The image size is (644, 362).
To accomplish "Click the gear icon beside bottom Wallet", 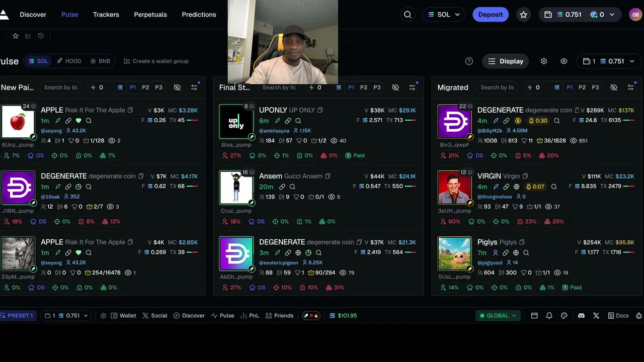I will tap(103, 316).
